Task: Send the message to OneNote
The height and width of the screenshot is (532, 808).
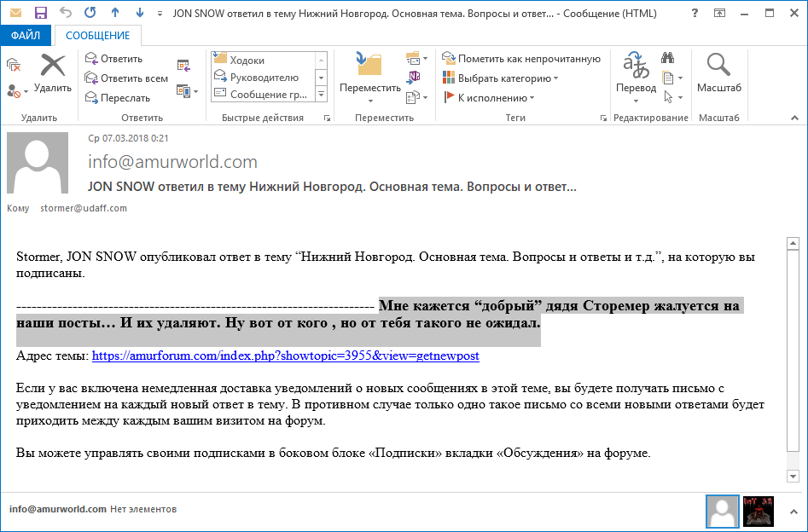Action: [415, 78]
